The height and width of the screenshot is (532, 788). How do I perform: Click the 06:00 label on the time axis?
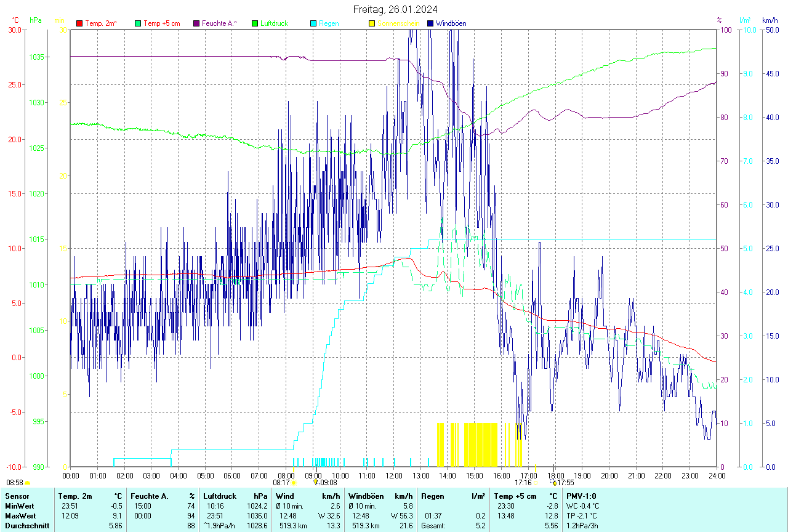(232, 475)
